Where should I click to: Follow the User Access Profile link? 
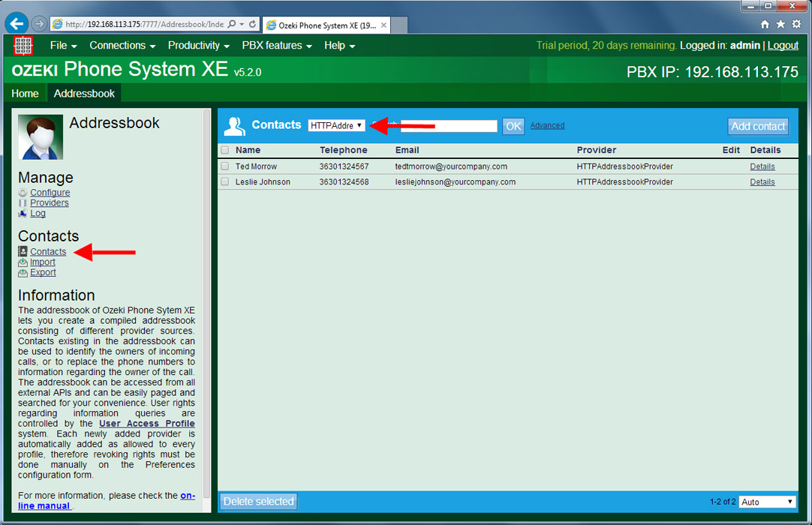pos(147,424)
